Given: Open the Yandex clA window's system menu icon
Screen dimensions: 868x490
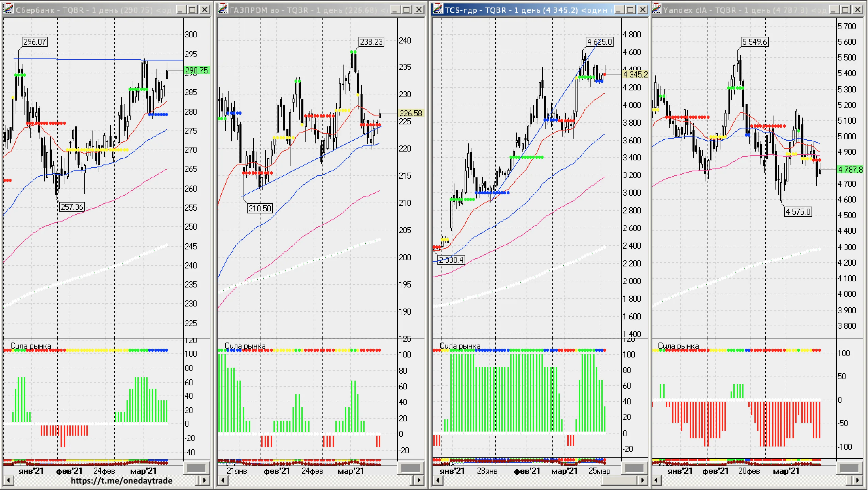Looking at the screenshot, I should coord(657,9).
